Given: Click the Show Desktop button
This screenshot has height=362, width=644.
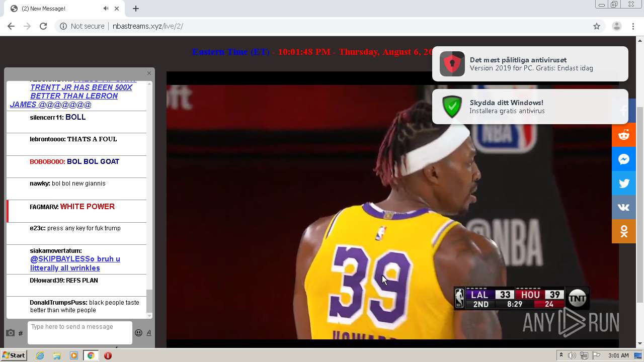Looking at the screenshot, I should (x=638, y=355).
